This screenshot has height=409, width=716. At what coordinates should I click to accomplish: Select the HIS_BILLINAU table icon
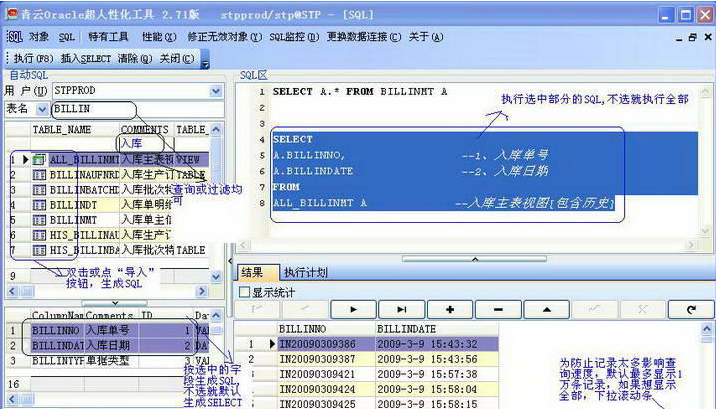point(39,235)
